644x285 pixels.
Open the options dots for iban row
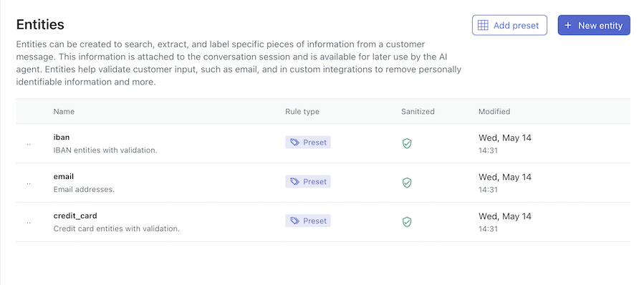pyautogui.click(x=29, y=144)
